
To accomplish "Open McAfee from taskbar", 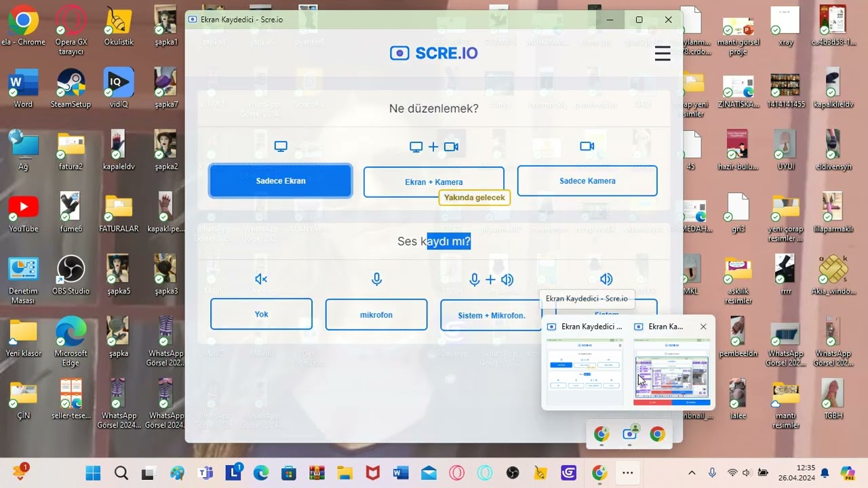I will (373, 473).
